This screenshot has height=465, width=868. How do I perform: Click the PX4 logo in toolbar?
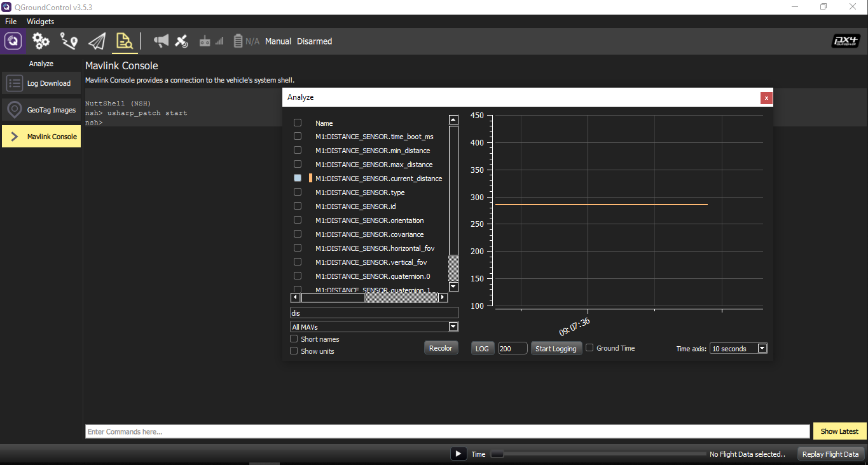click(846, 41)
